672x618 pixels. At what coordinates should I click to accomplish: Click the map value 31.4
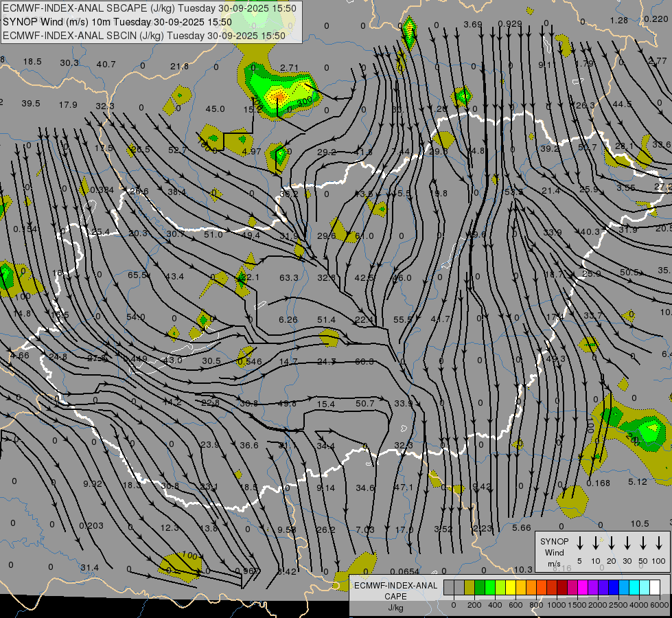click(89, 568)
